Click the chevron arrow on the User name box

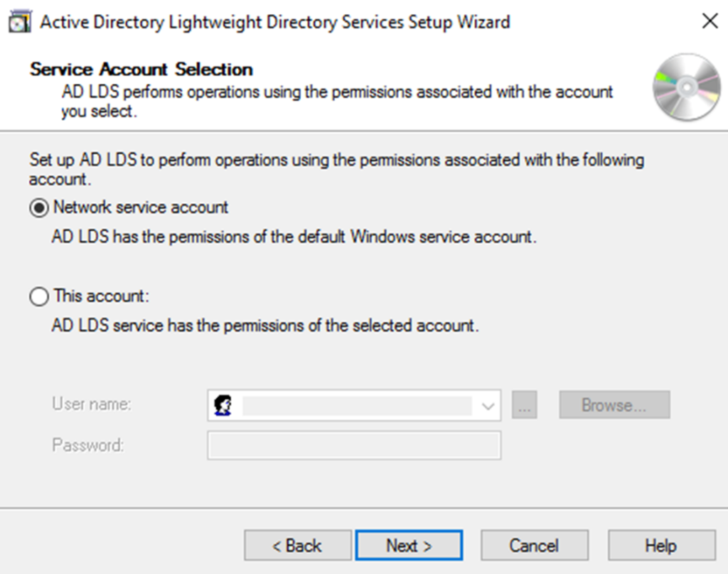point(488,405)
